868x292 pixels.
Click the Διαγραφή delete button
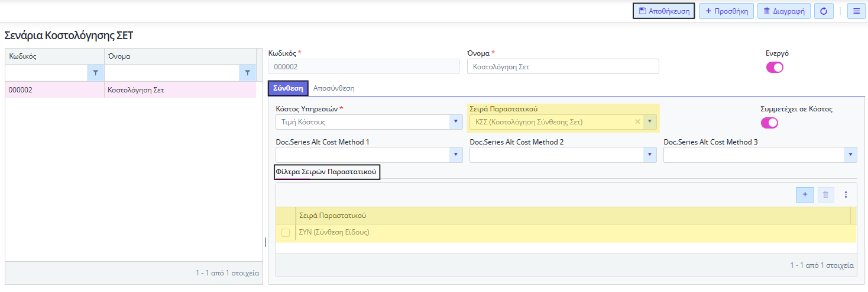(784, 11)
